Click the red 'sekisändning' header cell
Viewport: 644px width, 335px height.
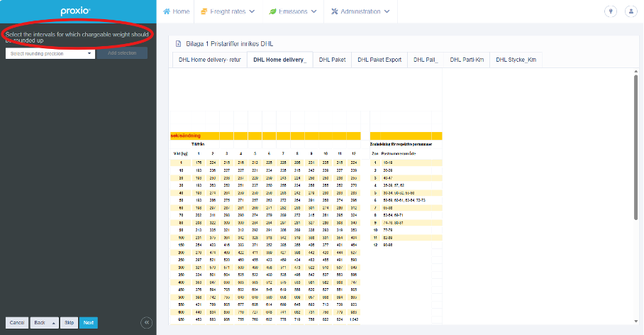point(186,136)
